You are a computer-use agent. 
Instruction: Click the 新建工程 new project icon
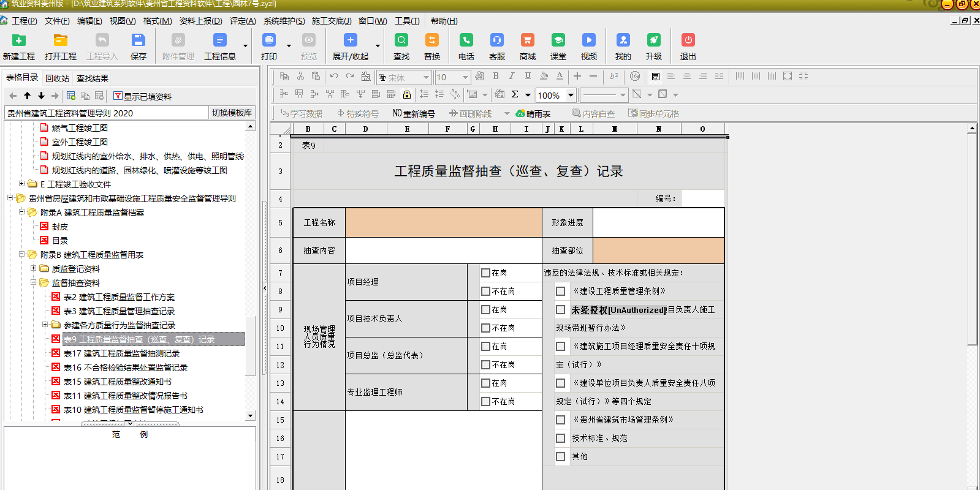click(x=19, y=40)
